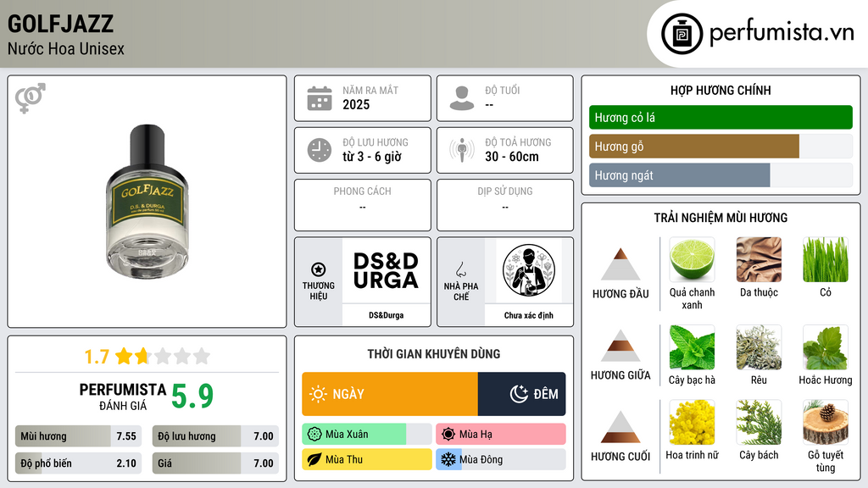Click the calendar icon beside Năm ra mắt
Screen dimensions: 868x488
click(x=320, y=98)
